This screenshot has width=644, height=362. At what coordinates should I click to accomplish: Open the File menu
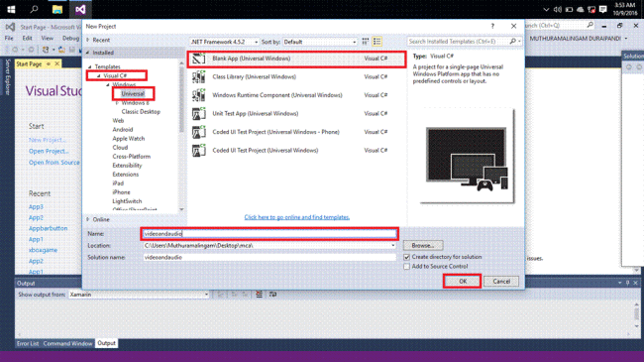[9, 38]
